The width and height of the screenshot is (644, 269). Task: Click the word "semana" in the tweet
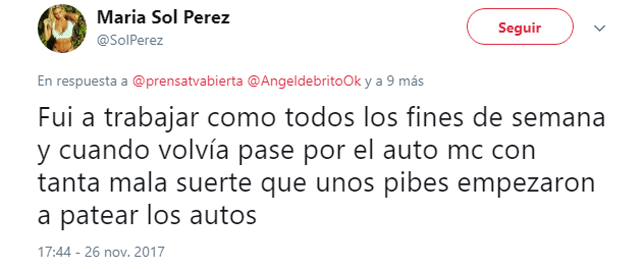click(558, 118)
